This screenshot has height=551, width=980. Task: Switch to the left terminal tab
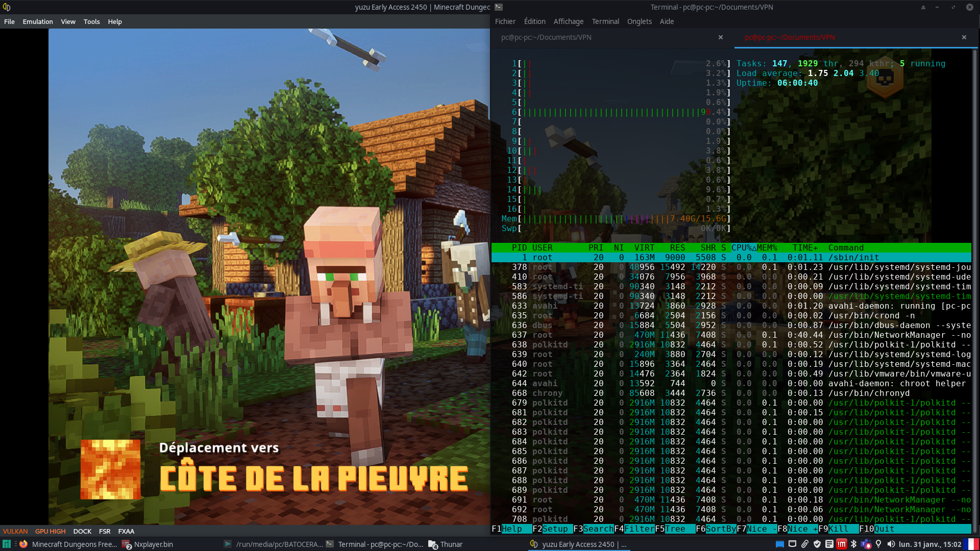pyautogui.click(x=546, y=37)
